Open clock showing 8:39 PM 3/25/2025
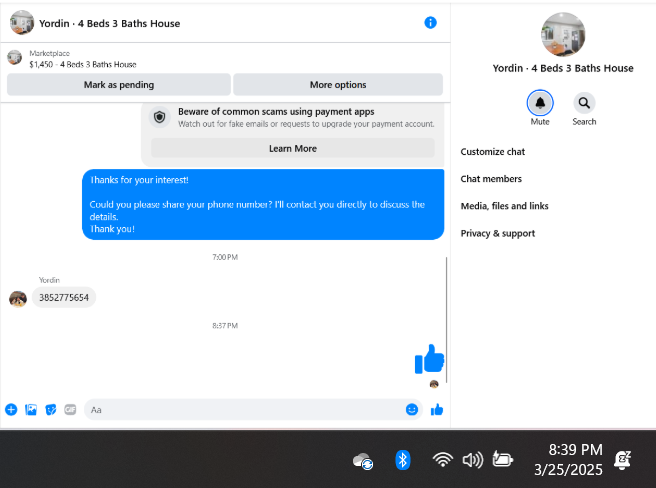 pyautogui.click(x=569, y=460)
